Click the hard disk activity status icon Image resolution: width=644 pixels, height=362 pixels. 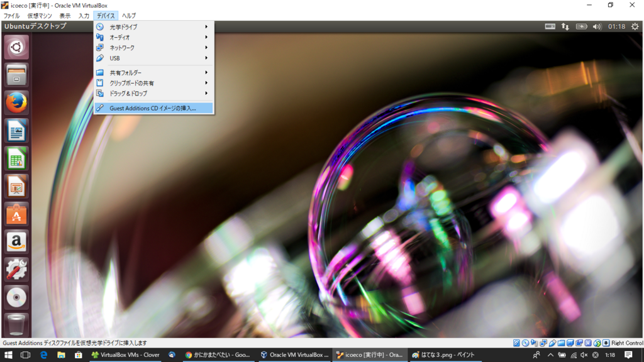516,343
